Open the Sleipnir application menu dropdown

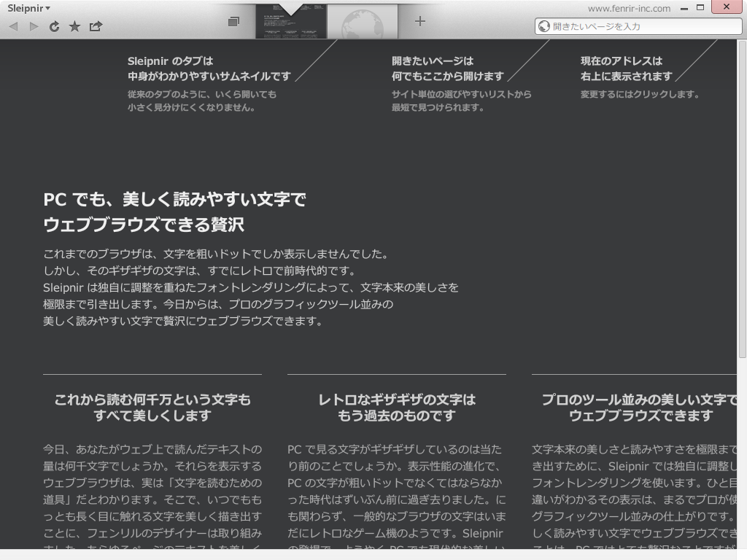click(28, 8)
